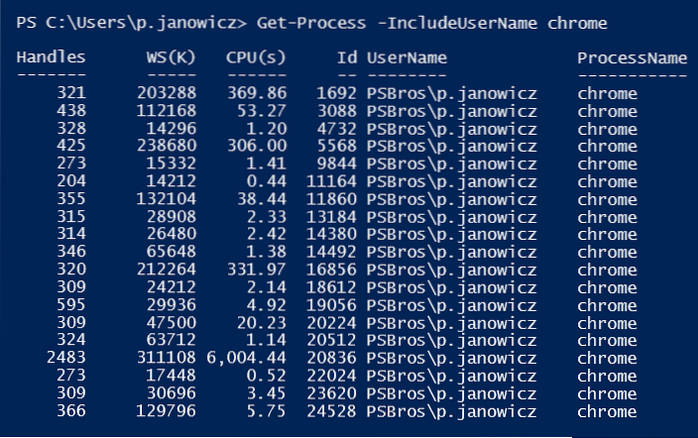Click the handles value 595
Screen dimensions: 698x438
click(x=70, y=304)
